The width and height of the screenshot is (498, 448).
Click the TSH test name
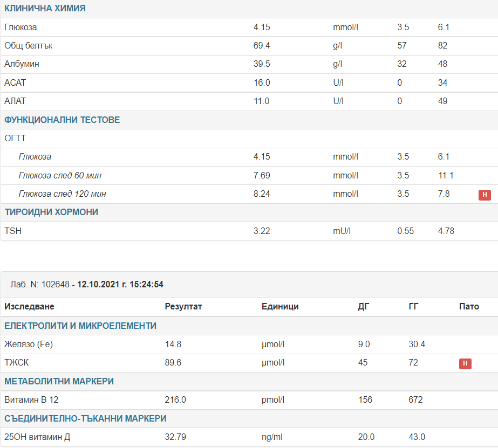[x=13, y=231]
